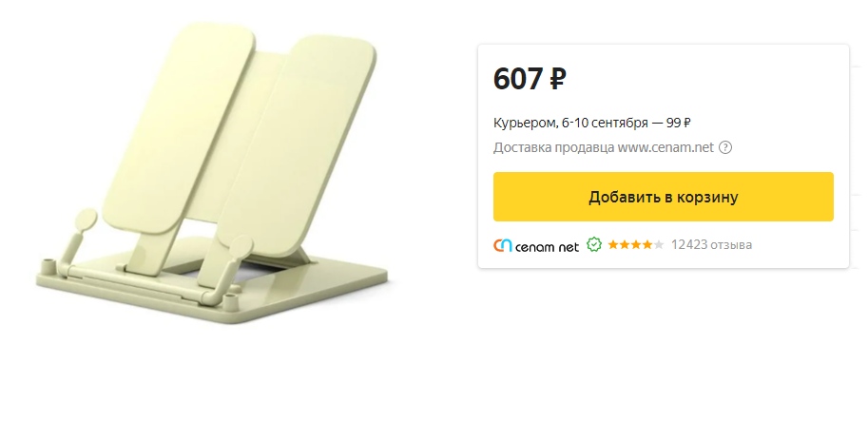Open the 12423 отзыва reviews link
Viewport: 868px width, 421px height.
pos(711,244)
